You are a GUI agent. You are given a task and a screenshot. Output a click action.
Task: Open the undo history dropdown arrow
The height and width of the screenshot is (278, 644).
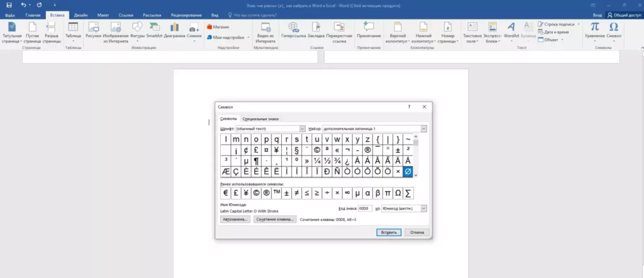[x=30, y=5]
